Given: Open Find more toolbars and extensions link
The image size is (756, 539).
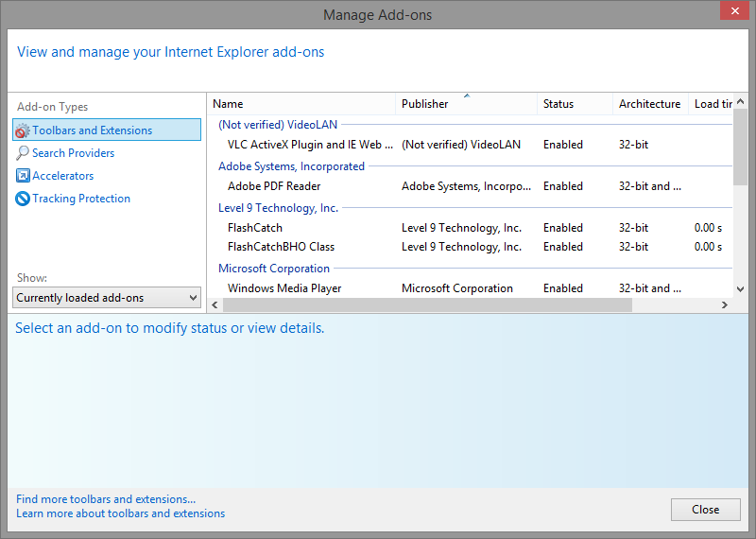Looking at the screenshot, I should pos(106,499).
